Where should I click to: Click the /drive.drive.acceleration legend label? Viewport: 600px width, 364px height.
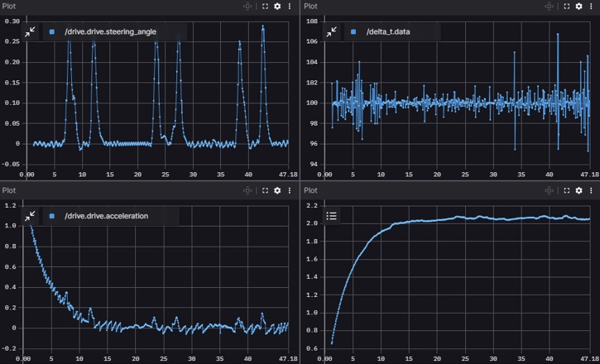tap(107, 216)
